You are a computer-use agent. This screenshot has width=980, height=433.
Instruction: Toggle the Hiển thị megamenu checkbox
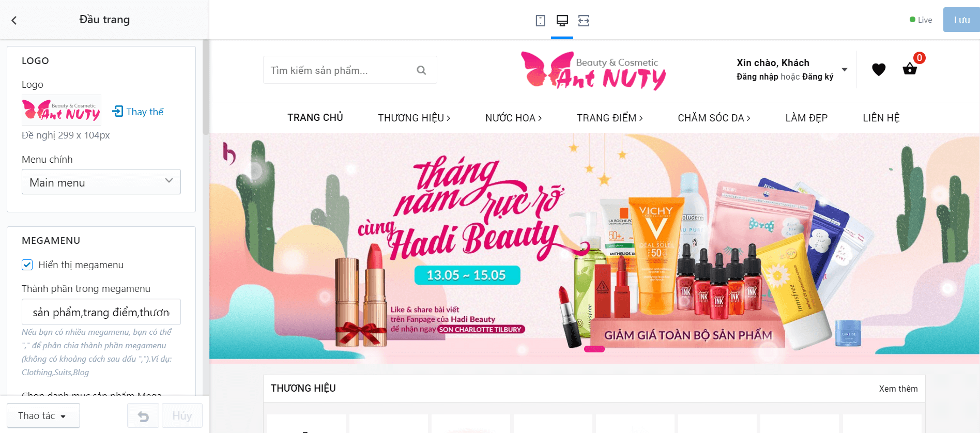[27, 265]
